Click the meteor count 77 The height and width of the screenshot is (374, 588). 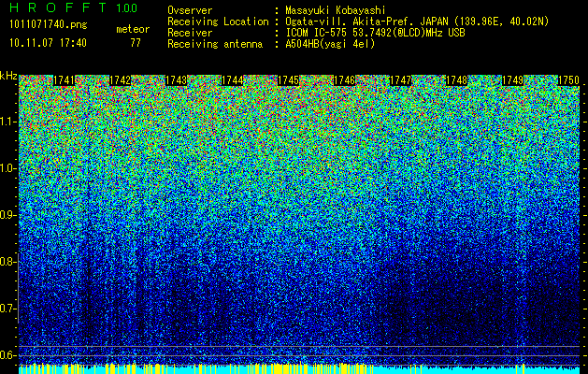(136, 43)
